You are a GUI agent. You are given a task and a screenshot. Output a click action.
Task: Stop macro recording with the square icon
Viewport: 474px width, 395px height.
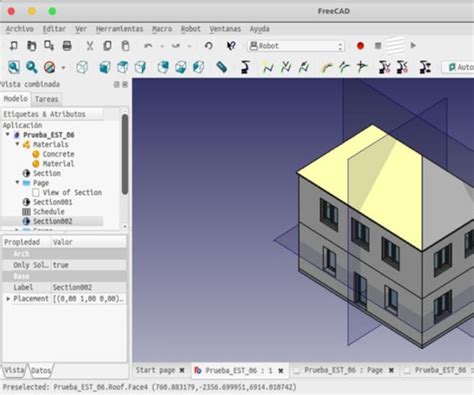click(x=378, y=46)
